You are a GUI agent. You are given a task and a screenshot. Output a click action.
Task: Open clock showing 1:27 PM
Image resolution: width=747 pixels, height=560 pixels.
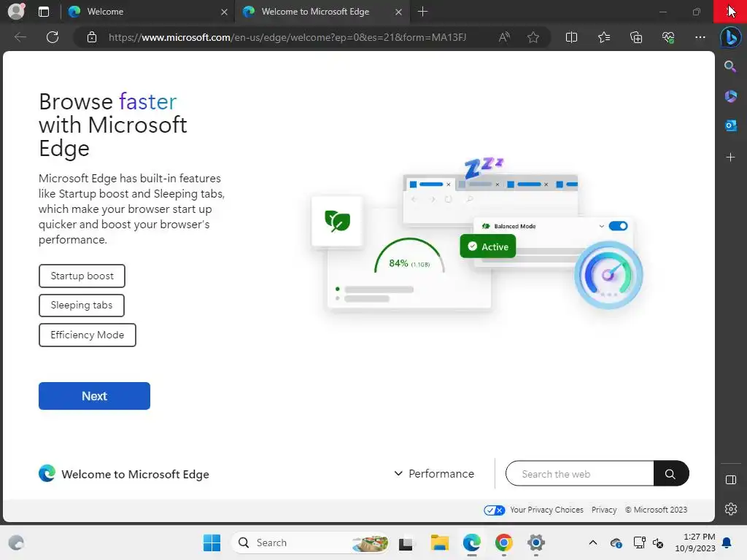(695, 542)
